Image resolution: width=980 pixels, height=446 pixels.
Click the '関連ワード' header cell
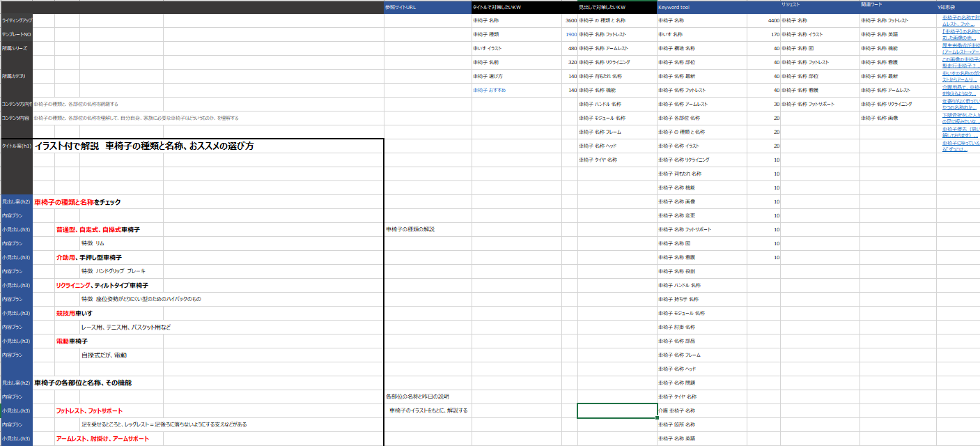click(x=871, y=5)
